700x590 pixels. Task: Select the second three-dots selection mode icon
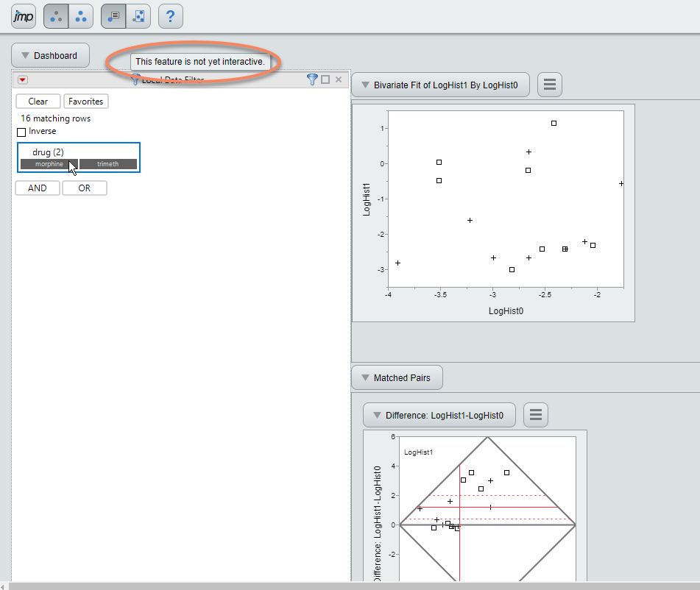[81, 16]
